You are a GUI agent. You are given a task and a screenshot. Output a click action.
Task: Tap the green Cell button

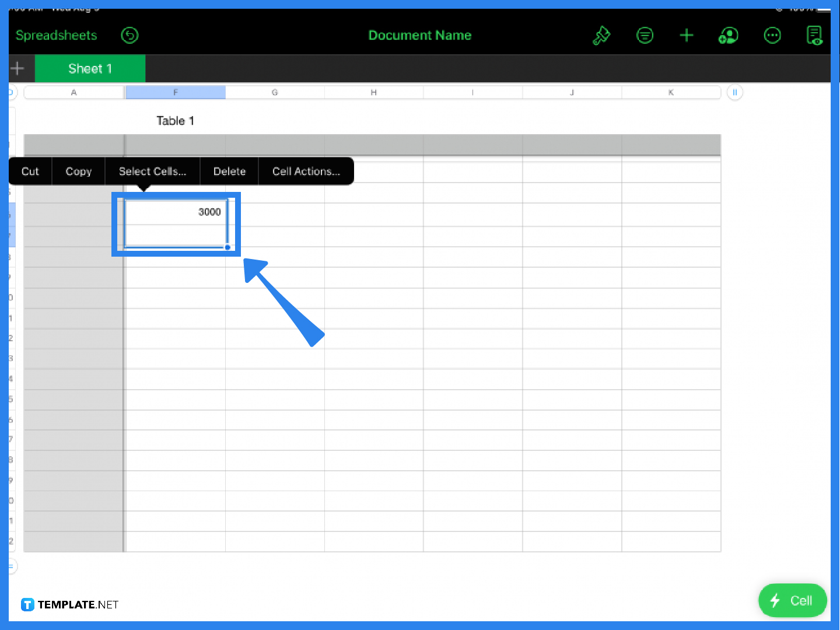(x=792, y=600)
